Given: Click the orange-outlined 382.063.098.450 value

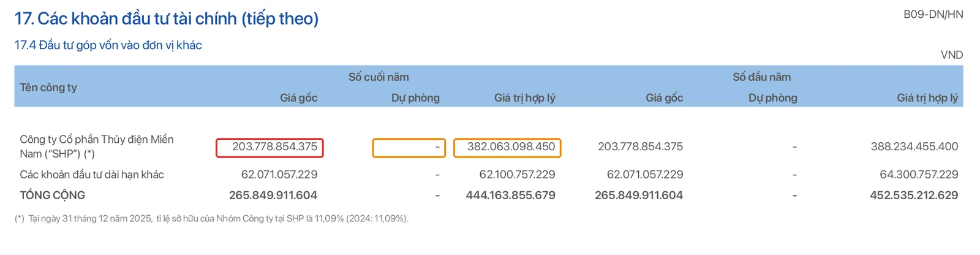Looking at the screenshot, I should [x=507, y=148].
